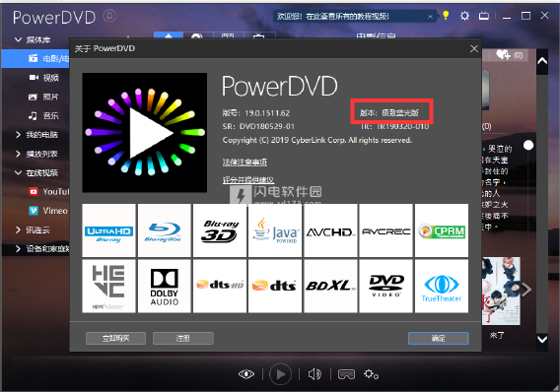The width and height of the screenshot is (560, 392).
Task: Click the 注册 register button
Action: (x=183, y=338)
